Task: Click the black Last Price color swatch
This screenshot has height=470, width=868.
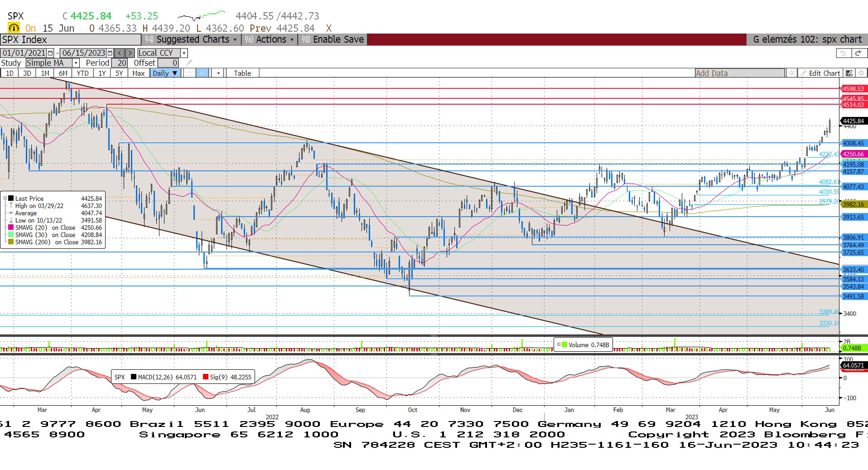Action: click(11, 199)
